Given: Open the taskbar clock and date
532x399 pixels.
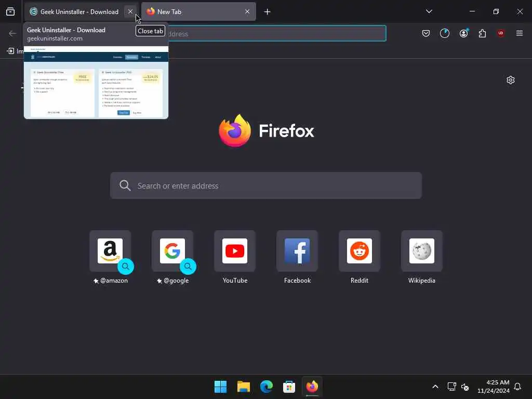Looking at the screenshot, I should click(494, 387).
